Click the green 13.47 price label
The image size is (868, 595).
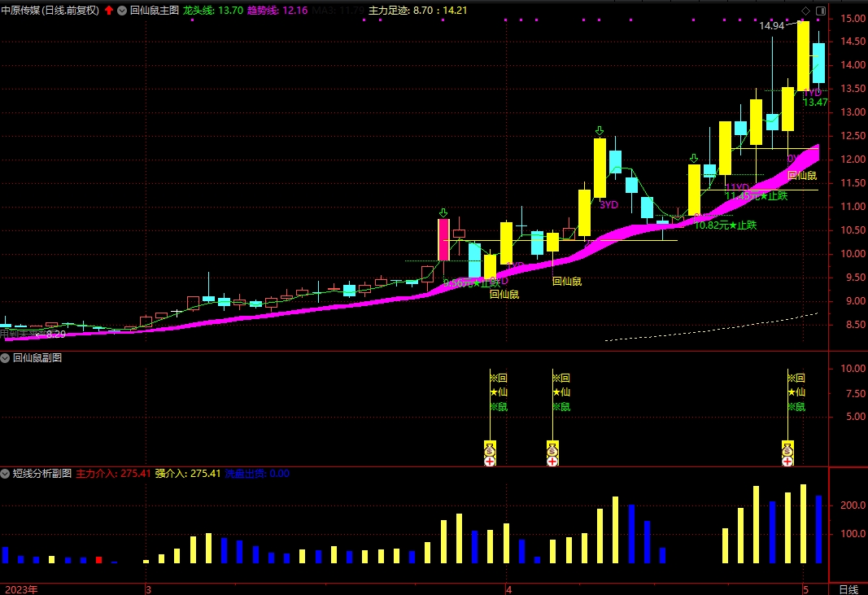[x=815, y=102]
